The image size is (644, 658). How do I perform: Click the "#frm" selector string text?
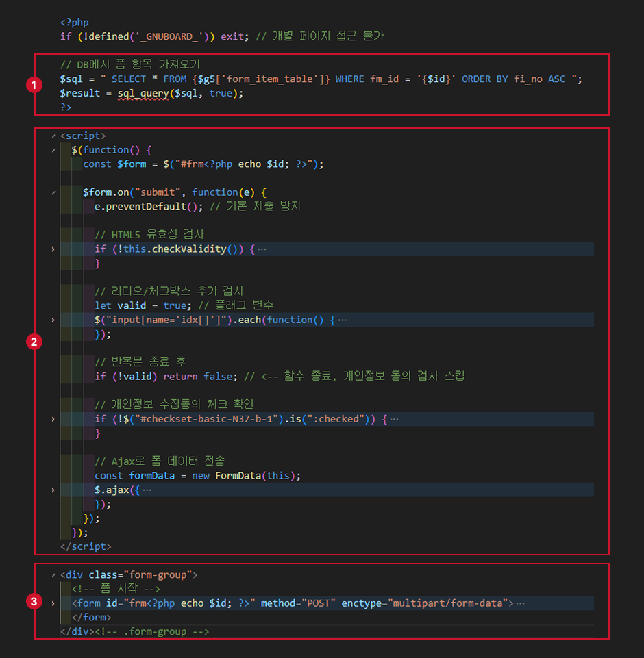click(193, 164)
